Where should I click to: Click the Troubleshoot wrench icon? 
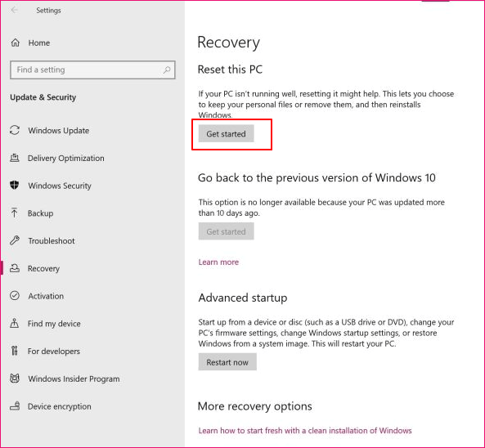click(x=15, y=240)
